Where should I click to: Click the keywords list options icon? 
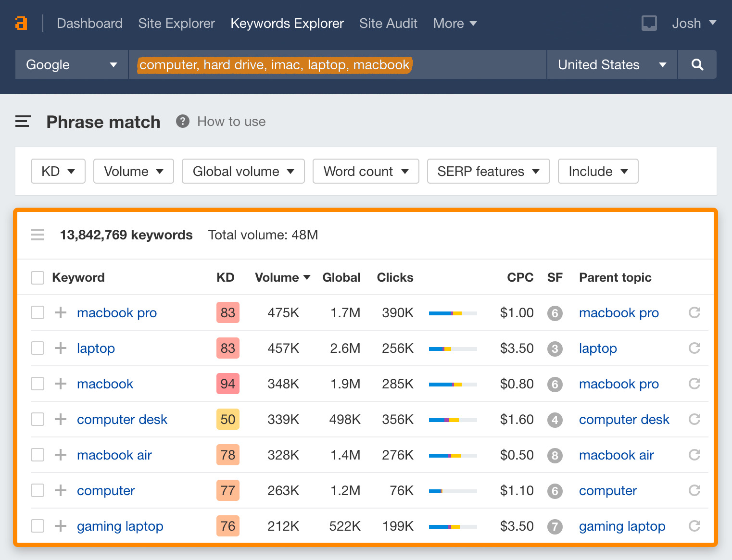(38, 235)
